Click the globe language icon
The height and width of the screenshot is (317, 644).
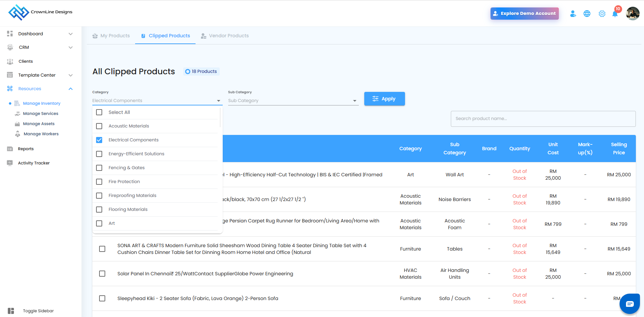(x=587, y=14)
